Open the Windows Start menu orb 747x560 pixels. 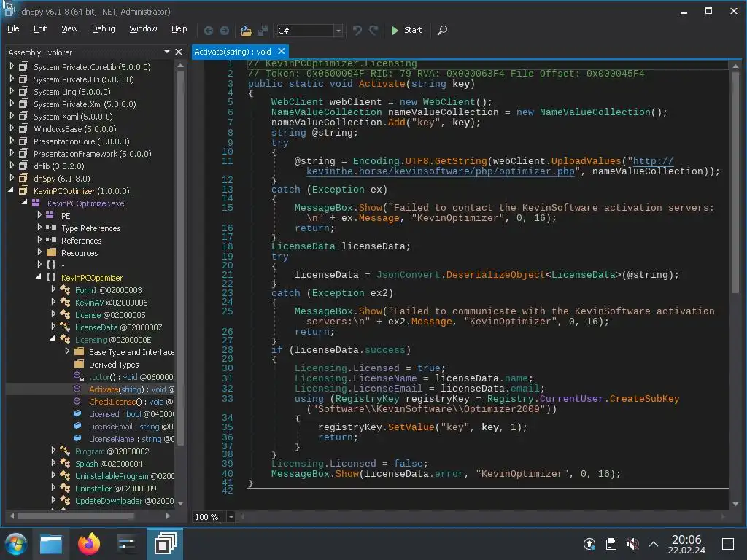click(x=16, y=544)
